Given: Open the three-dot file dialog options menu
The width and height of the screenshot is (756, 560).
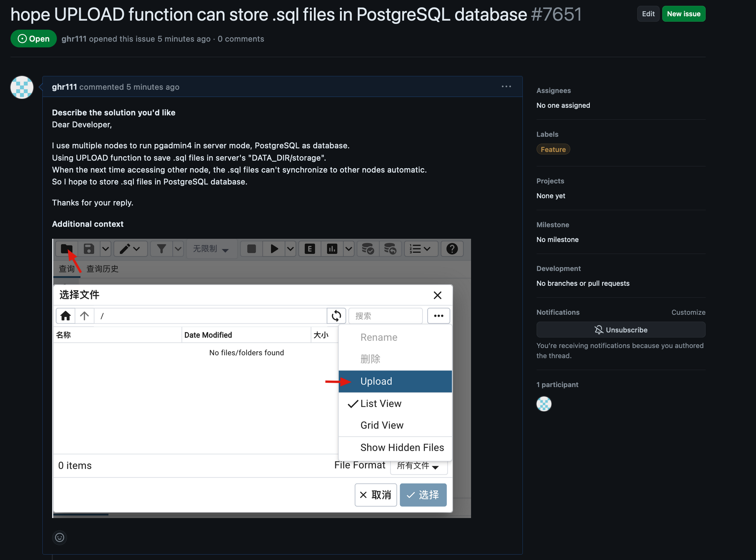Looking at the screenshot, I should tap(438, 316).
